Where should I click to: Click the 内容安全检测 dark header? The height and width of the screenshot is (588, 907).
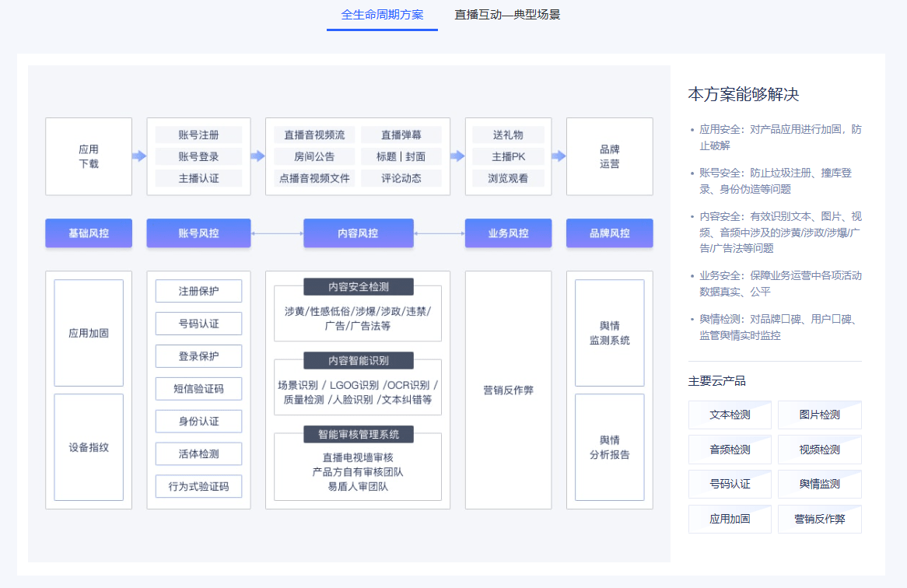point(358,287)
